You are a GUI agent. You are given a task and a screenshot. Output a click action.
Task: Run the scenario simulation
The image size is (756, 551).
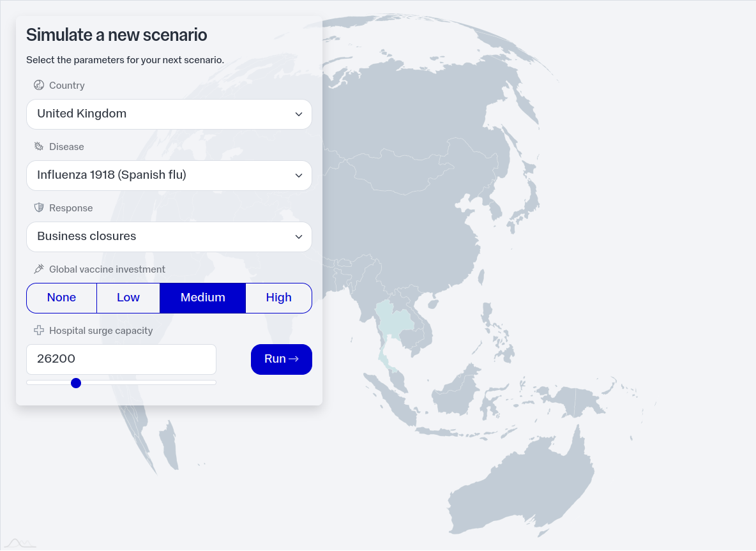[x=281, y=359]
